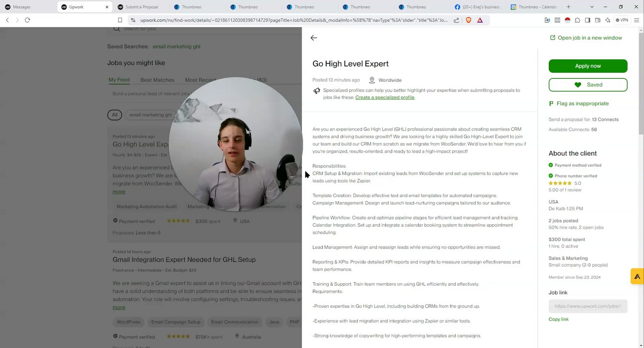This screenshot has height=348, width=644.
Task: Switch to the Submit a Proposal tab
Action: coord(141,7)
